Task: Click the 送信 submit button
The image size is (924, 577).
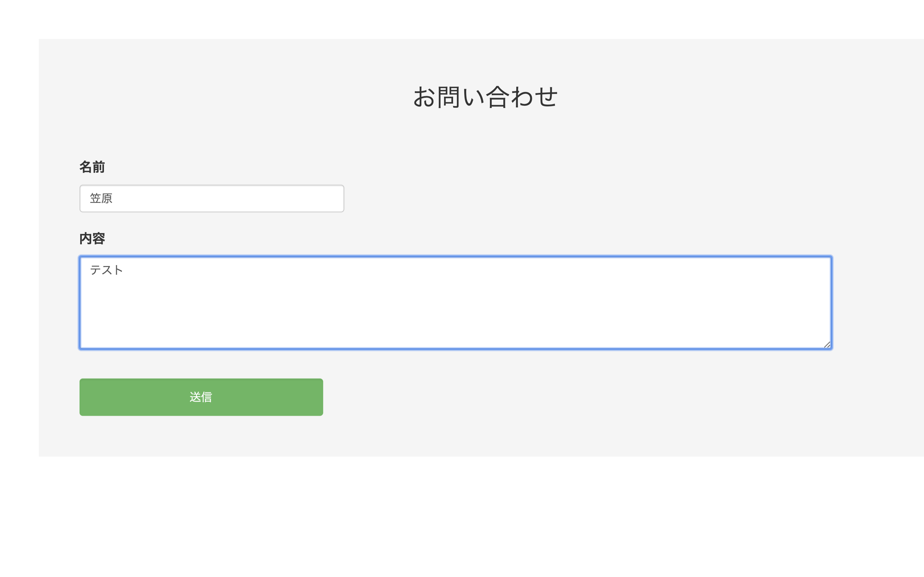Action: (201, 397)
